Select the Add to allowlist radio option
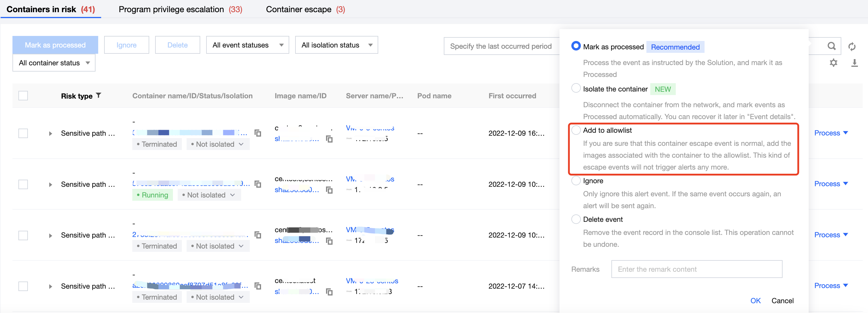 (576, 130)
